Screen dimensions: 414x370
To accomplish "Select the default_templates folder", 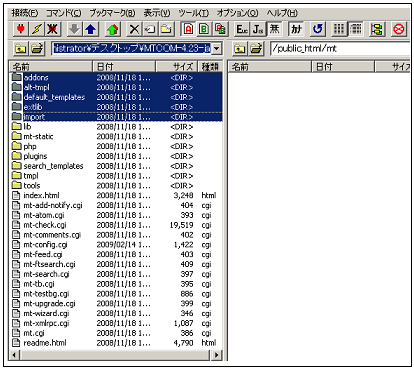I will (116, 97).
